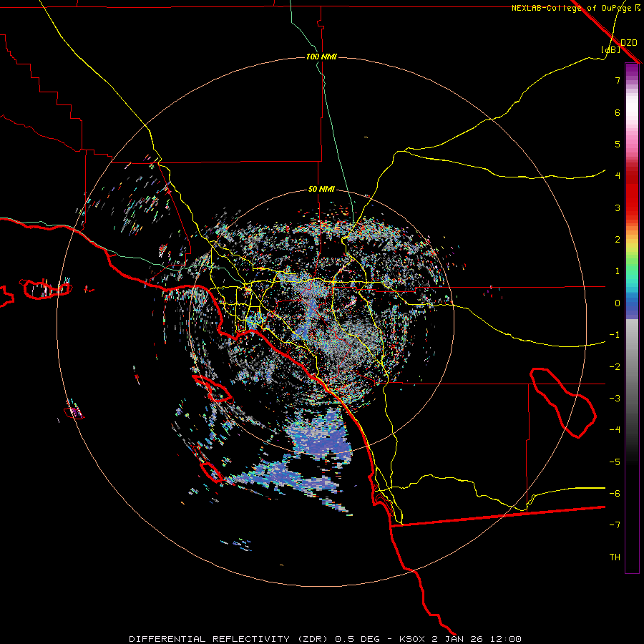Click the '100 NMI' range ring label
The image size is (644, 644).
pos(321,57)
